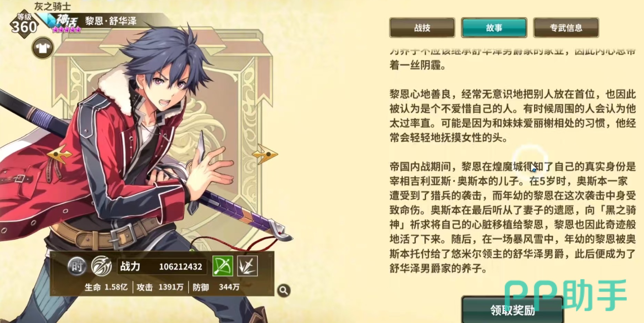
Task: Tap the level 360 diamond badge
Action: tap(24, 24)
